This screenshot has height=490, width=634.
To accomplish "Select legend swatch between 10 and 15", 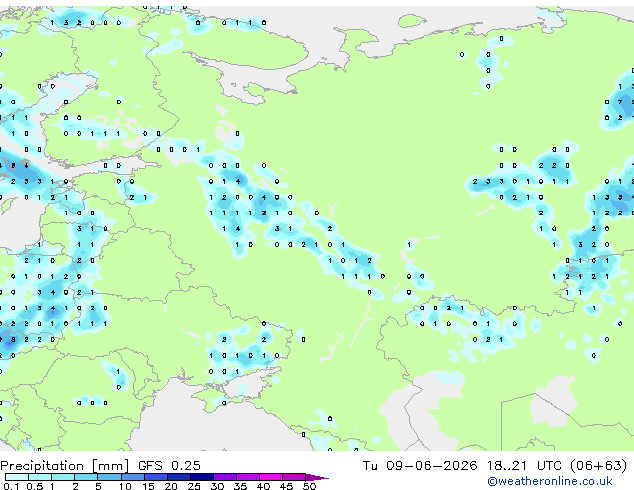I will point(133,477).
